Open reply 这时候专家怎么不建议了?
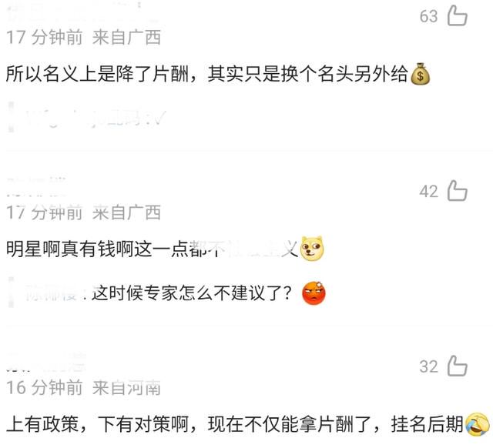 tap(192, 293)
